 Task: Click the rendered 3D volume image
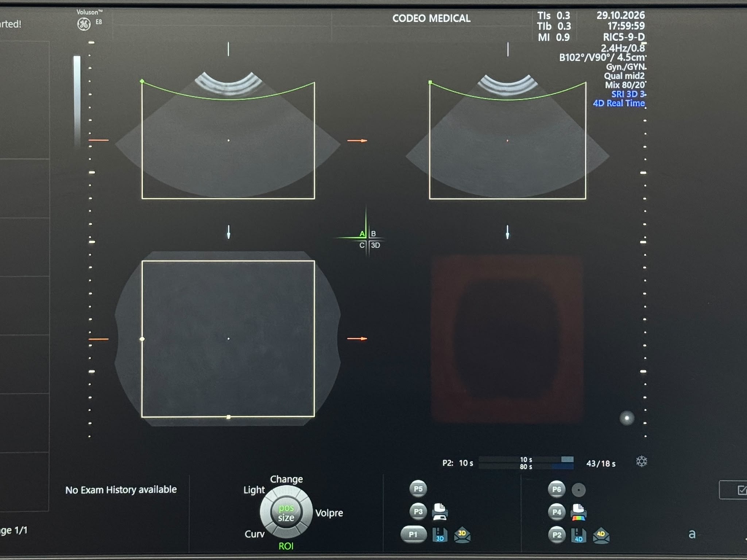click(x=507, y=339)
